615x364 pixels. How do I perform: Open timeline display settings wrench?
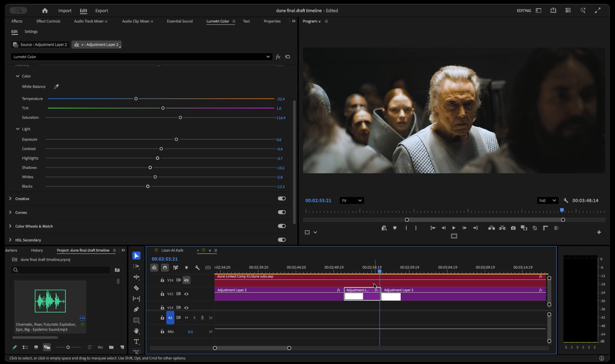coord(197,268)
